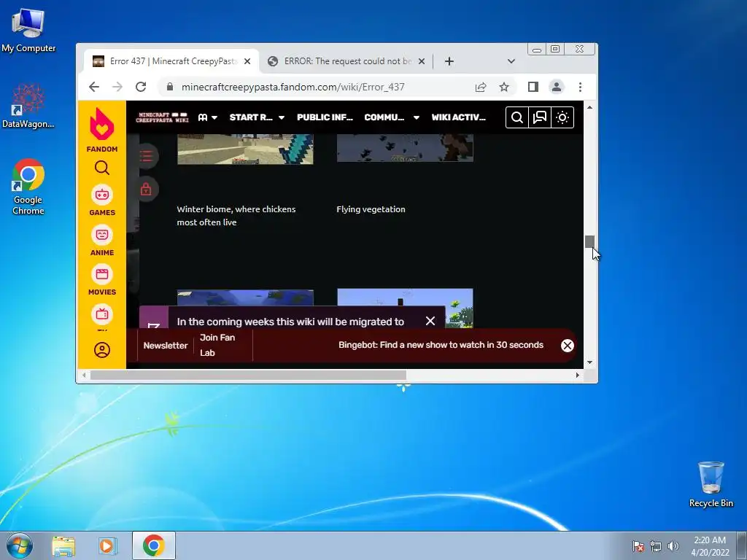Click the padlock site info icon

click(169, 87)
